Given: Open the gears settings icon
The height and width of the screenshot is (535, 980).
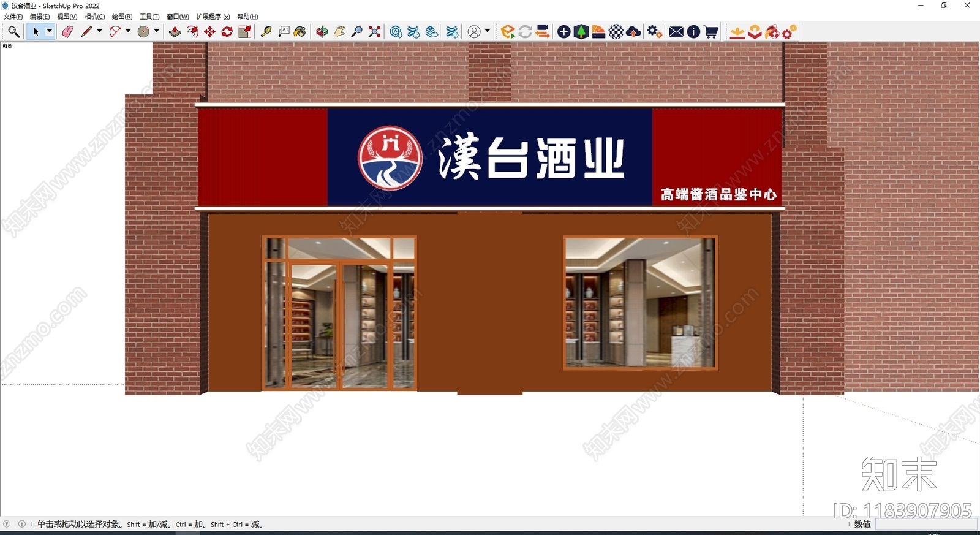Looking at the screenshot, I should click(654, 32).
